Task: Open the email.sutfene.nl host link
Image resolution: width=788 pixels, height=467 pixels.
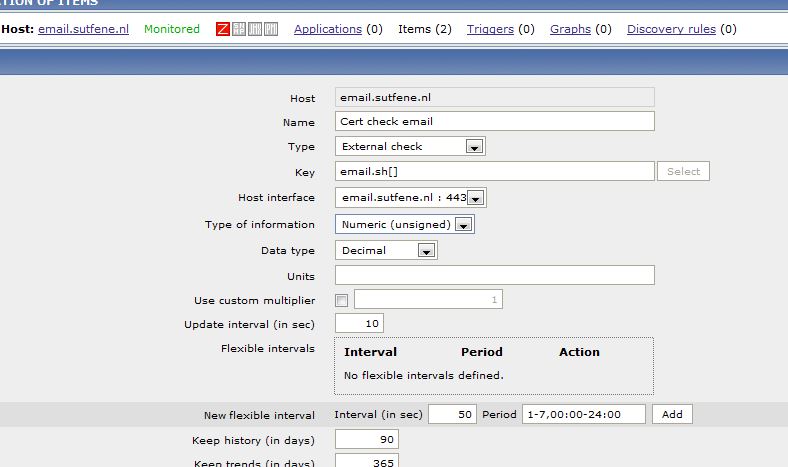Action: 83,29
